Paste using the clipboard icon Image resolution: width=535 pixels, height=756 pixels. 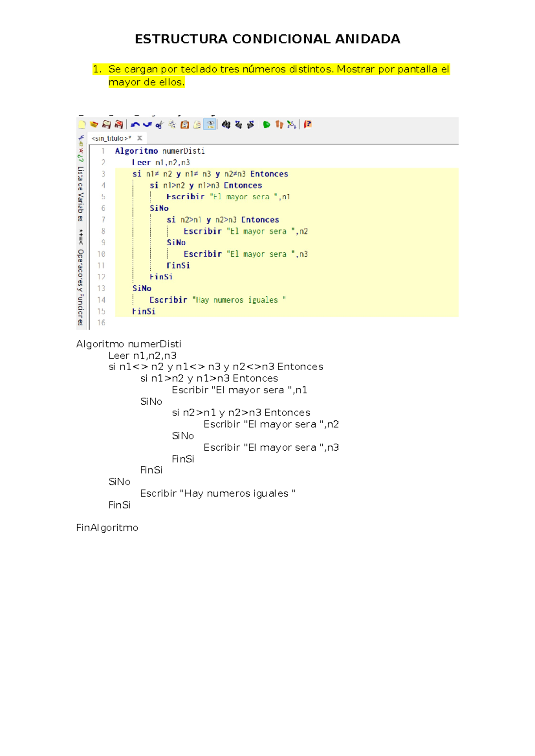184,125
